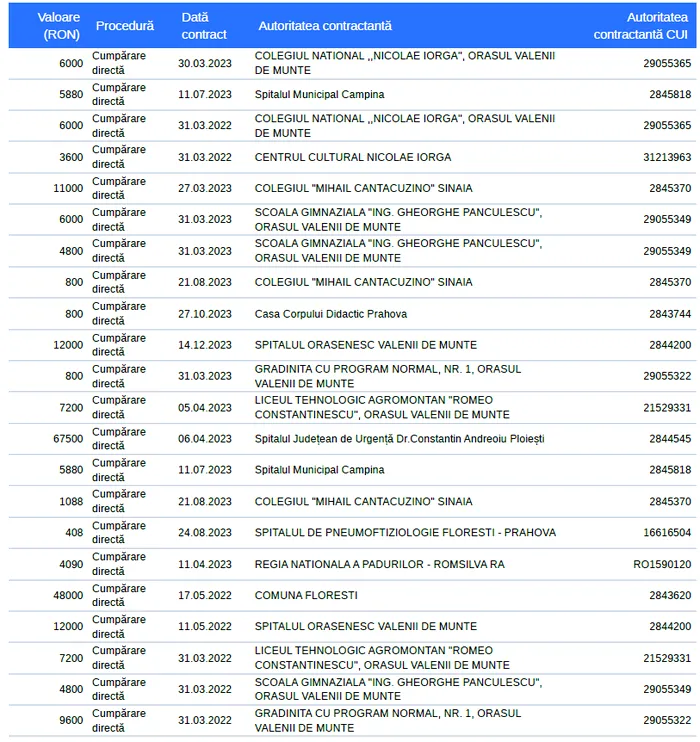Select SPITALUL DE PNEUMOFTIZIOLOGIE FLORESTI - PRAHOVA
The height and width of the screenshot is (742, 700).
coord(405,532)
